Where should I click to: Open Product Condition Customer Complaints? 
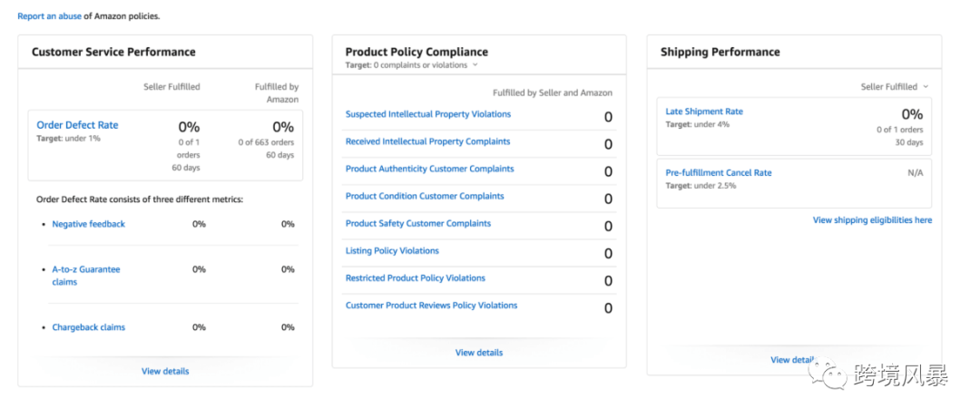425,196
